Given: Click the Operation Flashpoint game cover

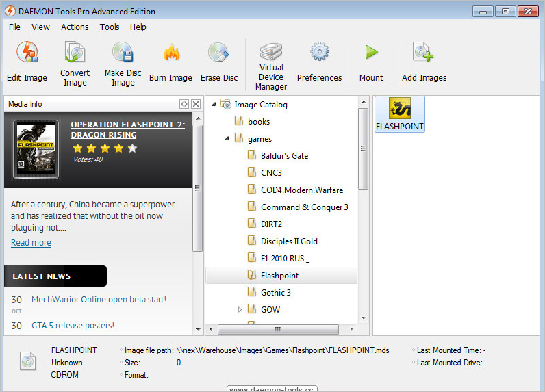Looking at the screenshot, I should tap(36, 149).
